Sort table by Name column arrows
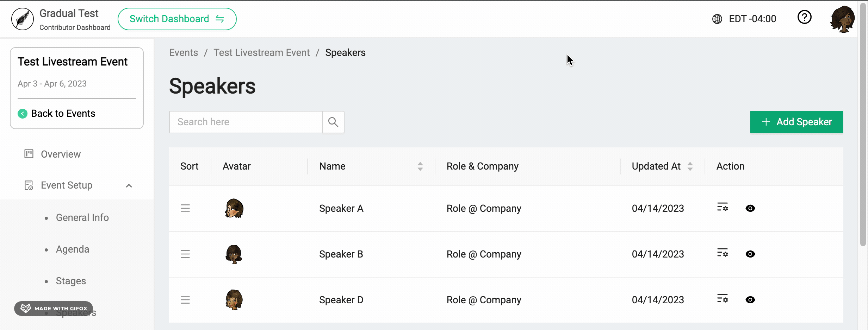 click(420, 166)
